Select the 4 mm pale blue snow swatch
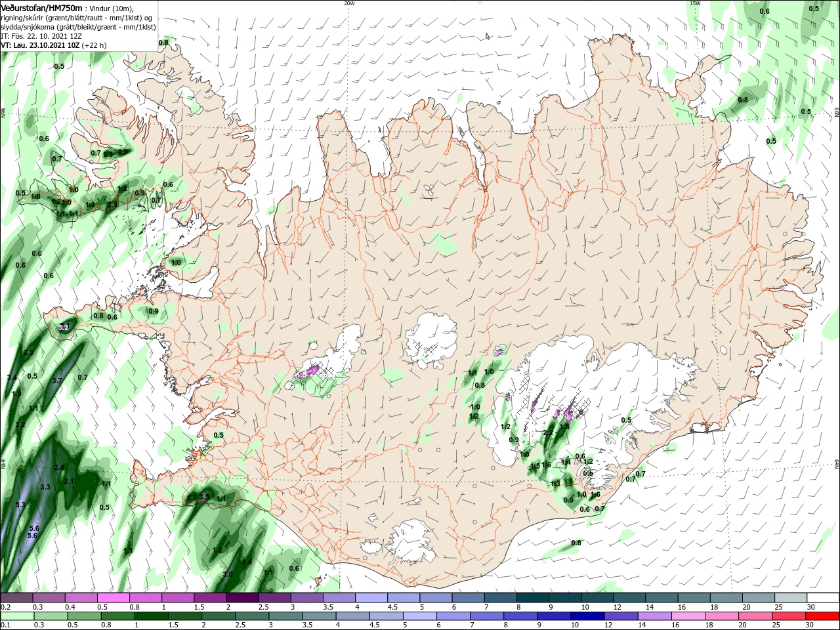The height and width of the screenshot is (630, 840). coord(371,598)
